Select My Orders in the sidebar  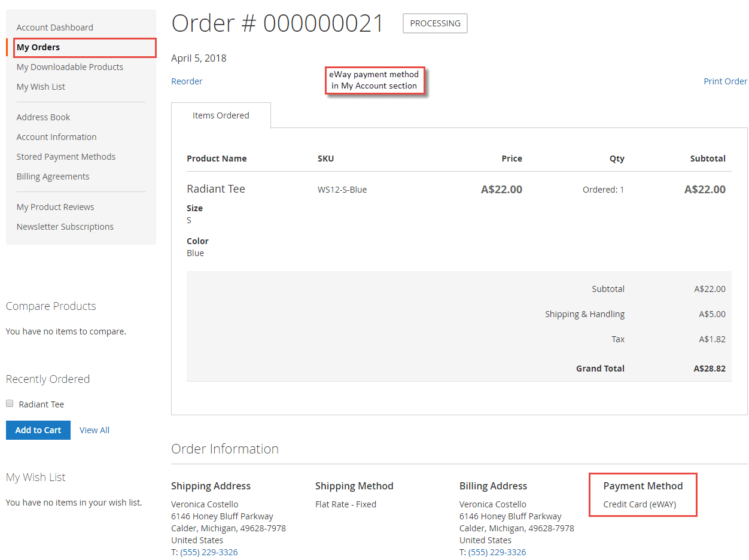pyautogui.click(x=38, y=47)
